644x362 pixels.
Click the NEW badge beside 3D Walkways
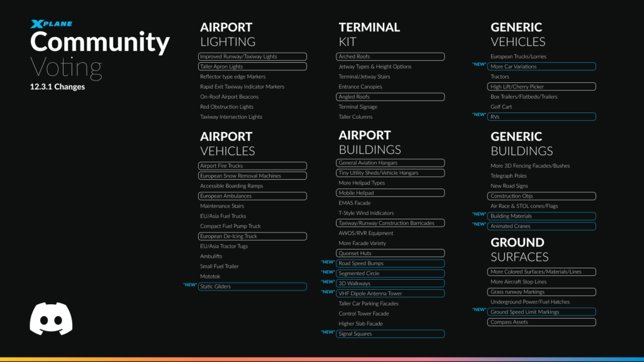(x=326, y=283)
